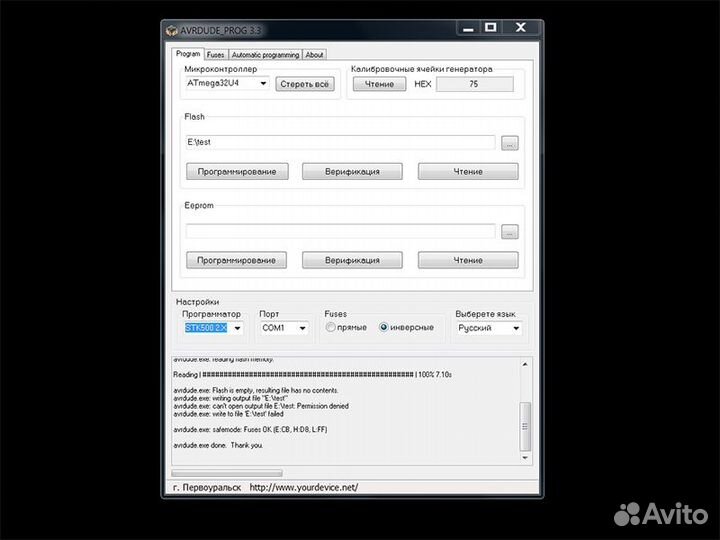This screenshot has height=540, width=720.
Task: Browse for a Flash file with ... button
Action: 509,143
